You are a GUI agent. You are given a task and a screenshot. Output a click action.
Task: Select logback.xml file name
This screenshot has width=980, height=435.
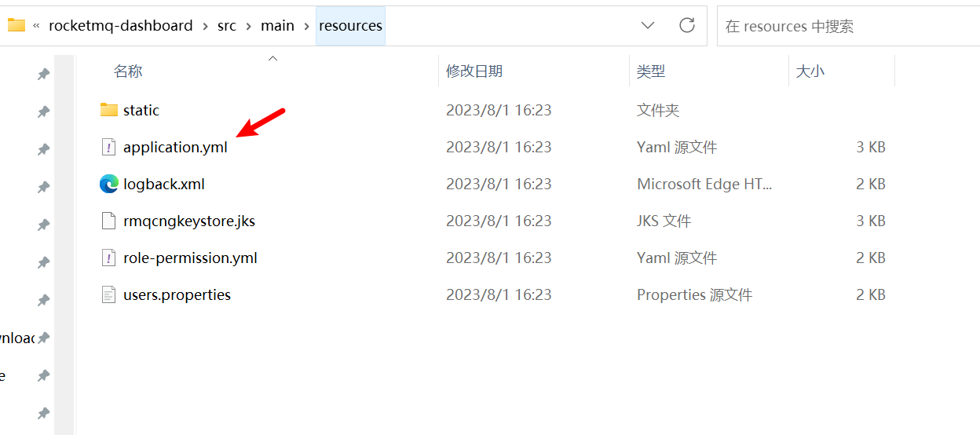tap(164, 184)
